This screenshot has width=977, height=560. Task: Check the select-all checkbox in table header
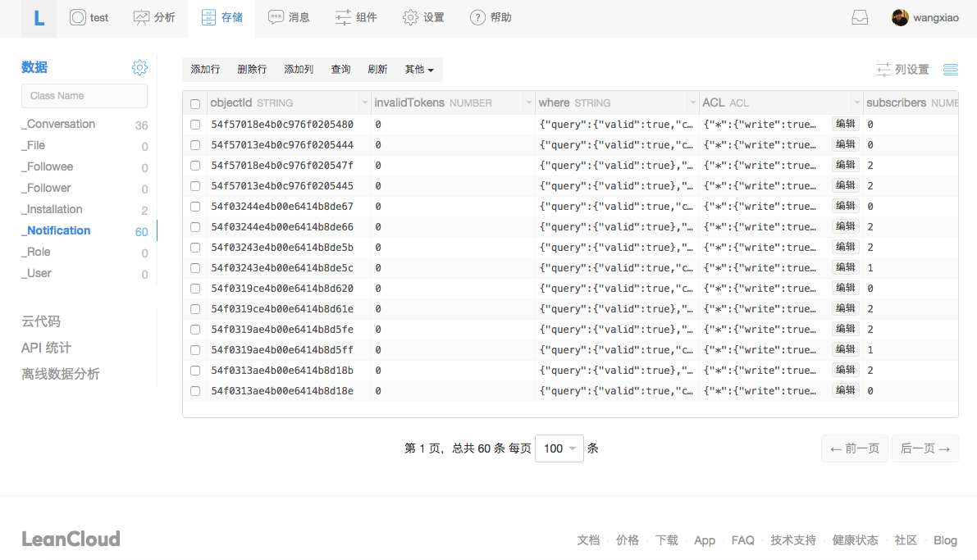tap(194, 102)
